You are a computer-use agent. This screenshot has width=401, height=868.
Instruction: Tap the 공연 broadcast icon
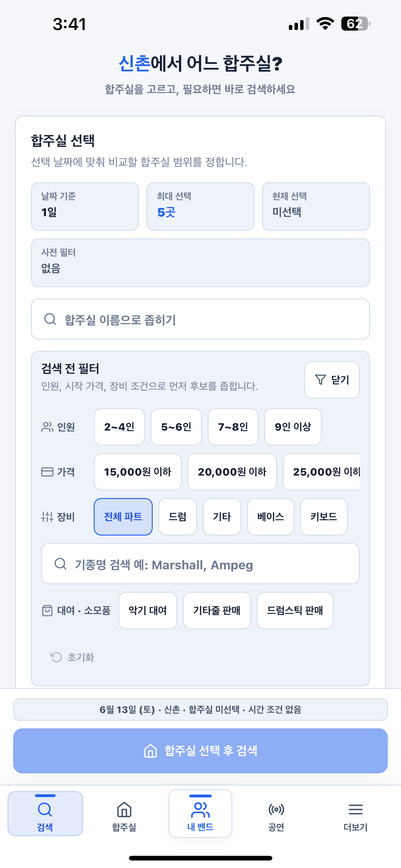[x=276, y=809]
